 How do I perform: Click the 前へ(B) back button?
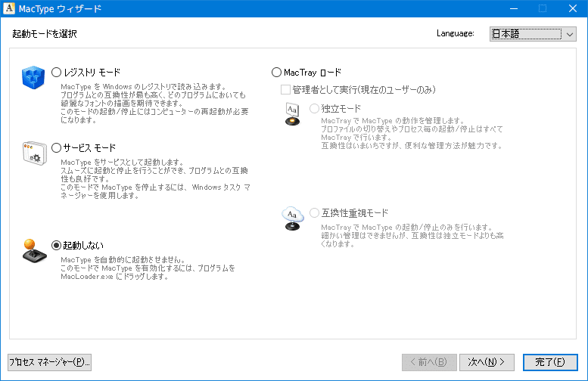(x=429, y=362)
